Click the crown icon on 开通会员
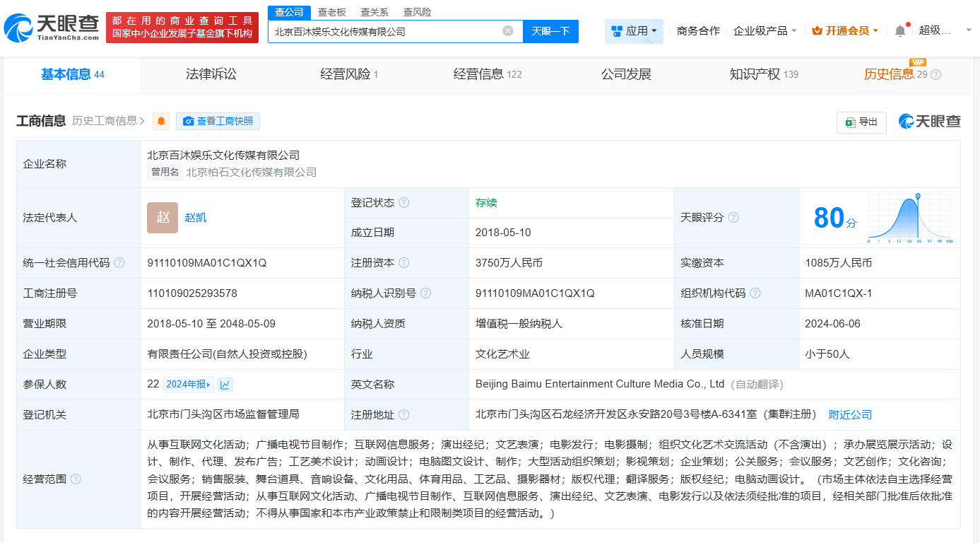Image resolution: width=980 pixels, height=543 pixels. point(817,30)
